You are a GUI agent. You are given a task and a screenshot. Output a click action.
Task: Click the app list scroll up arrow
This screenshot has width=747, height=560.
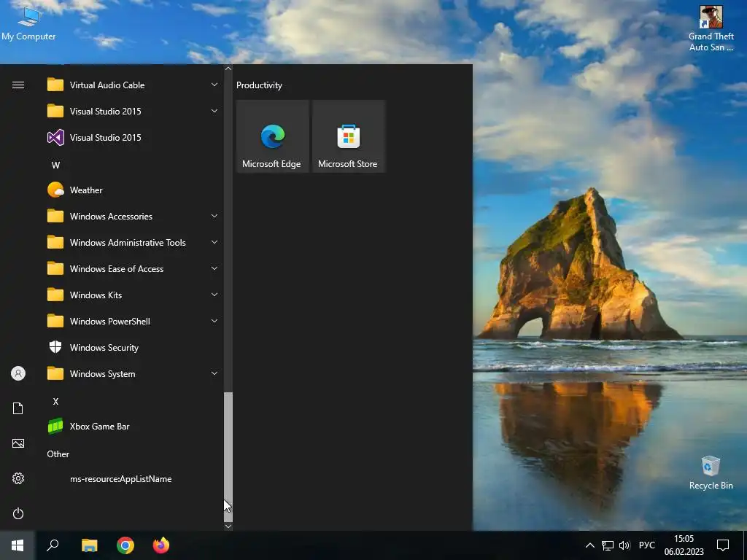228,69
